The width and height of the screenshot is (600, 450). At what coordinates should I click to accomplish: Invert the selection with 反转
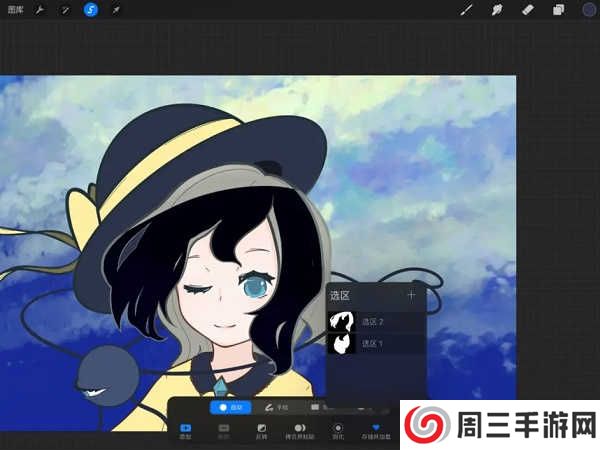262,431
